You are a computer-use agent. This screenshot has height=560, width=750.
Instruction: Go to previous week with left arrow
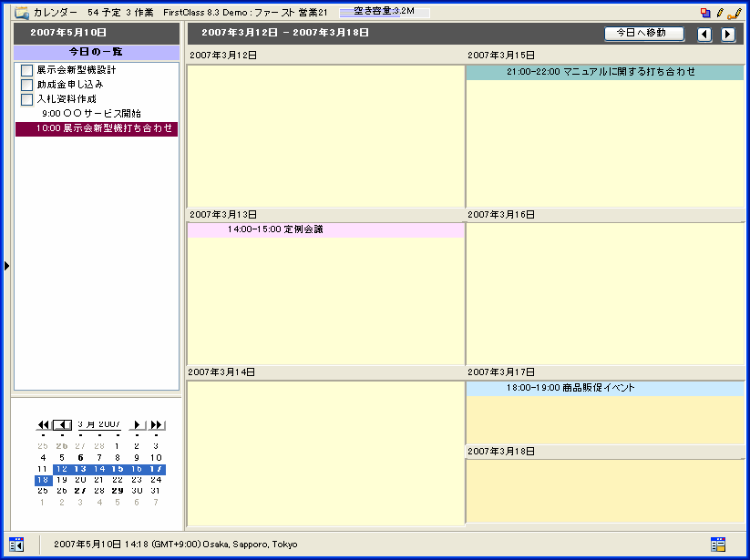click(704, 34)
